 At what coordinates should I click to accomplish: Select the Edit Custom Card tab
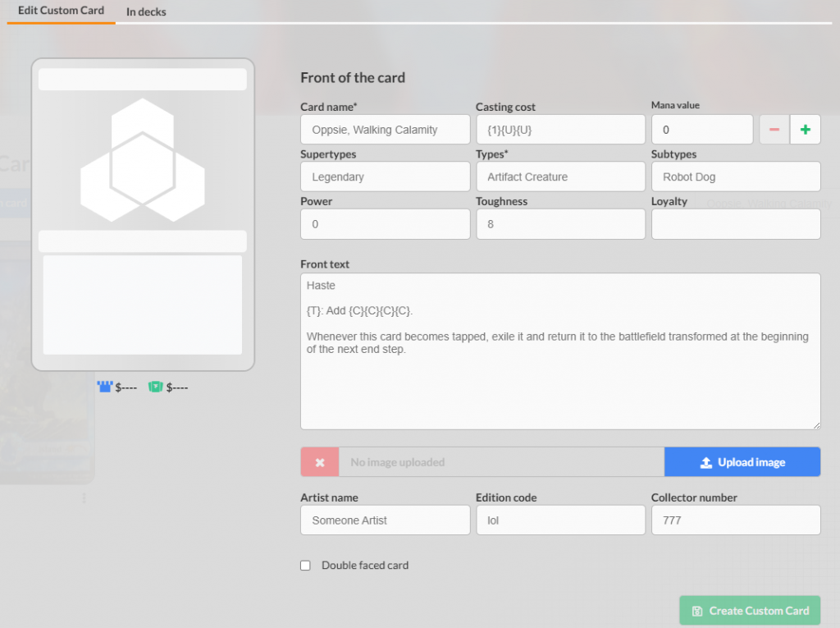pyautogui.click(x=60, y=11)
